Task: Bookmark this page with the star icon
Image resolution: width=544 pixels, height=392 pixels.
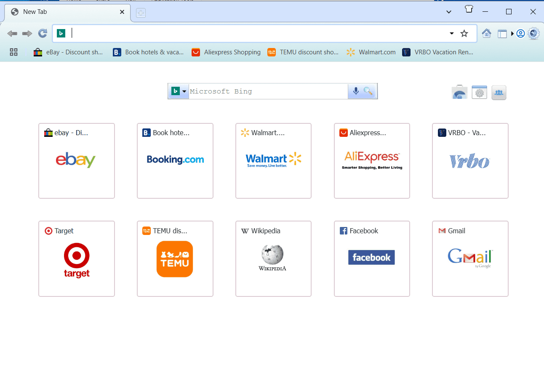Action: [x=464, y=33]
